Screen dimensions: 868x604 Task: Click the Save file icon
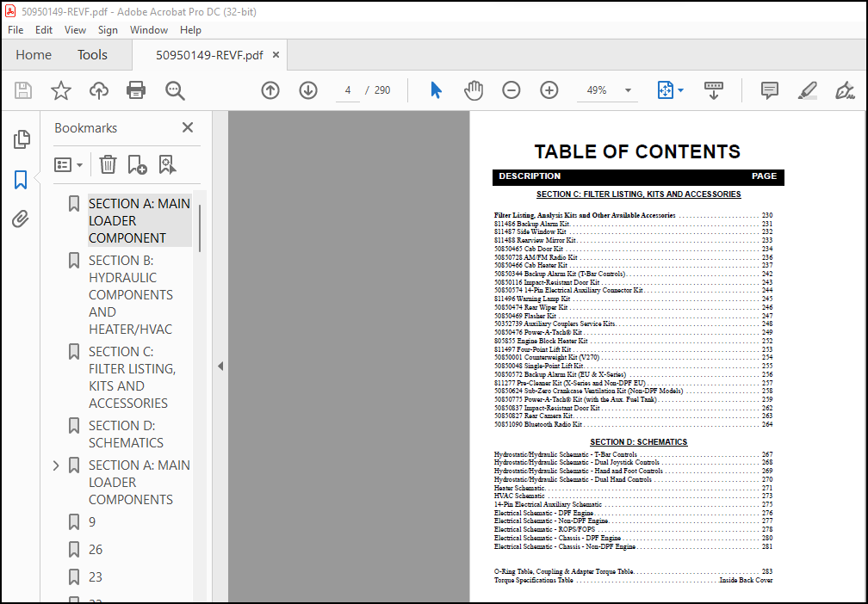[23, 90]
